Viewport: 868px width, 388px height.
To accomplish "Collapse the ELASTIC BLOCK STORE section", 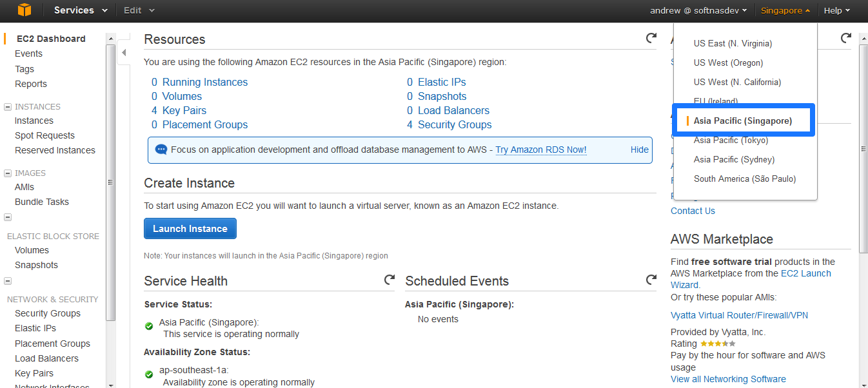I will point(8,217).
